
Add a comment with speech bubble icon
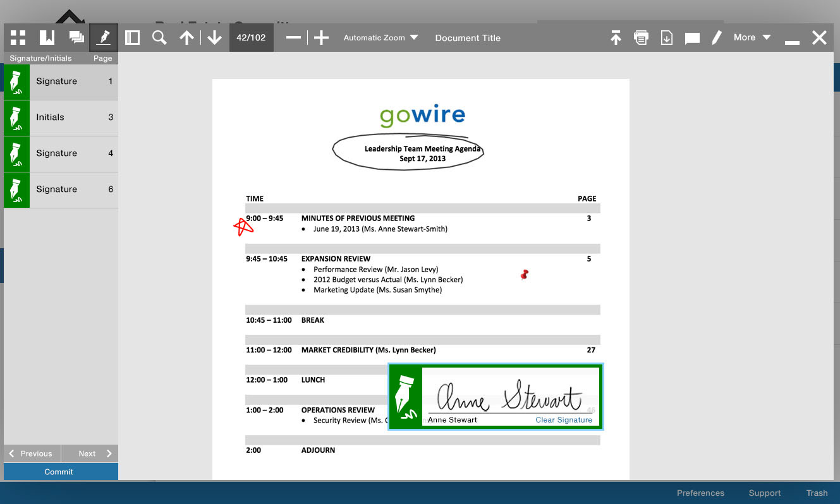point(692,39)
